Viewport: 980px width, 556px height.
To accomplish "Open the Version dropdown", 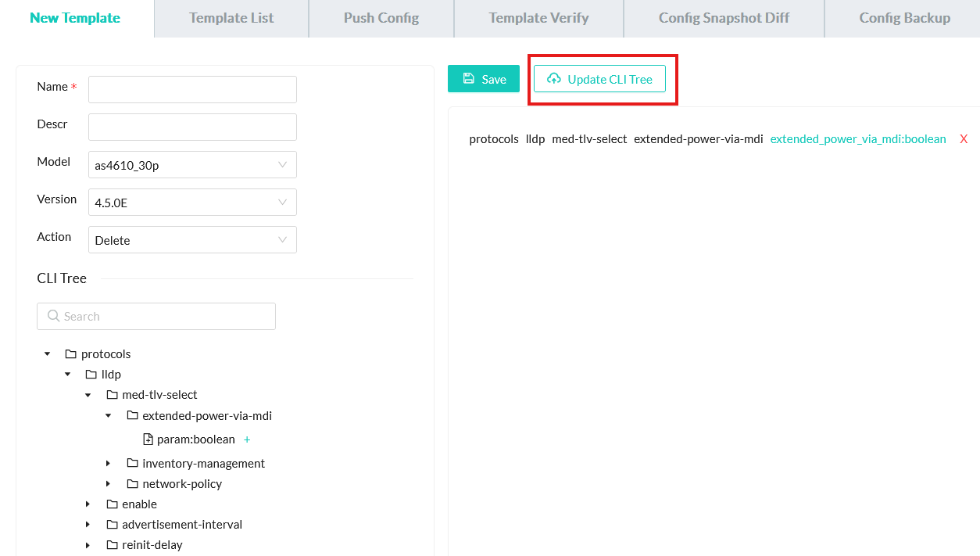I will click(192, 203).
